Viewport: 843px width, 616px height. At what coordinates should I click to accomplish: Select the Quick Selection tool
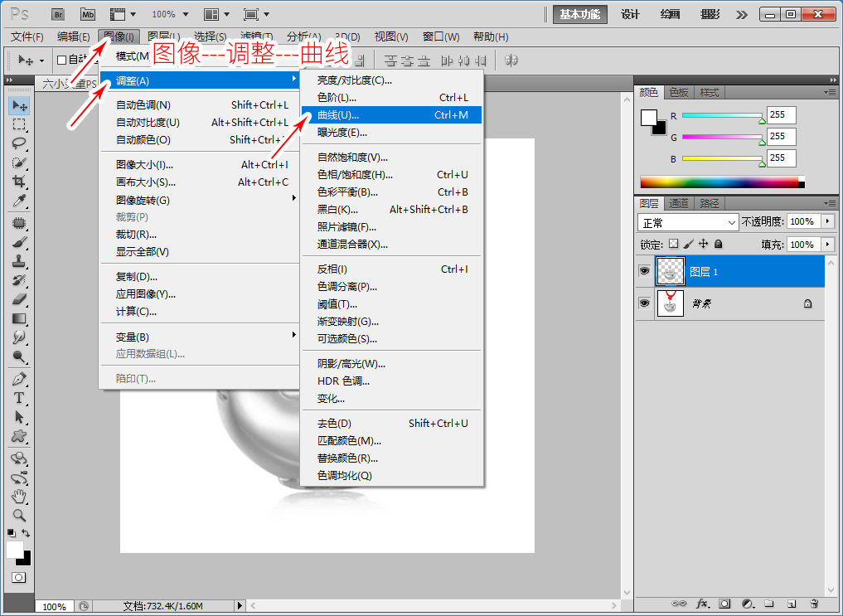point(19,162)
